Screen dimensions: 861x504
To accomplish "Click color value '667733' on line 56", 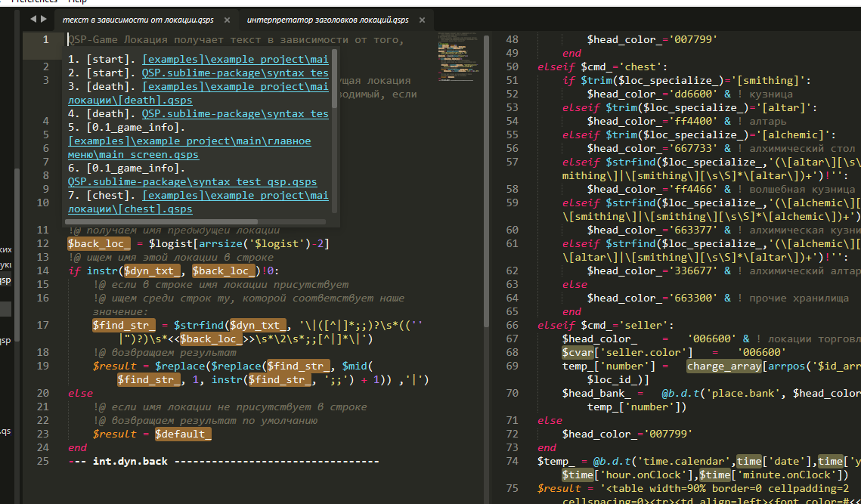I will pyautogui.click(x=695, y=148).
